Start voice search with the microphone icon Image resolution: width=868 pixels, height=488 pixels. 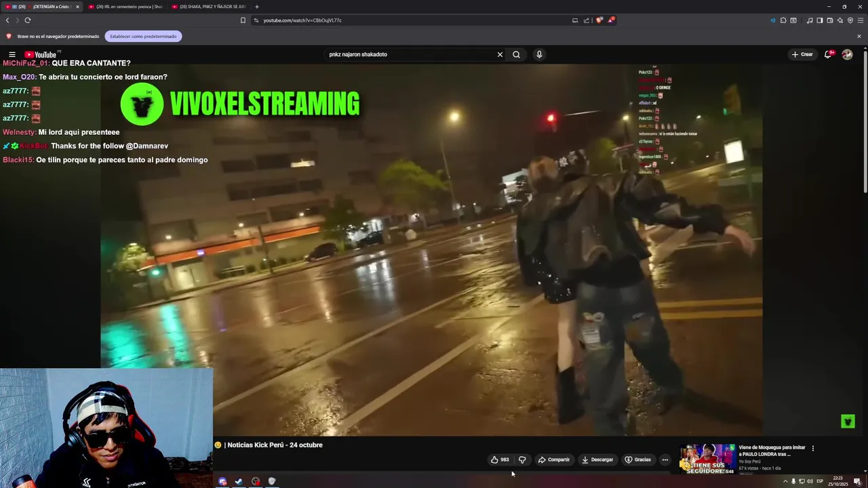[539, 54]
